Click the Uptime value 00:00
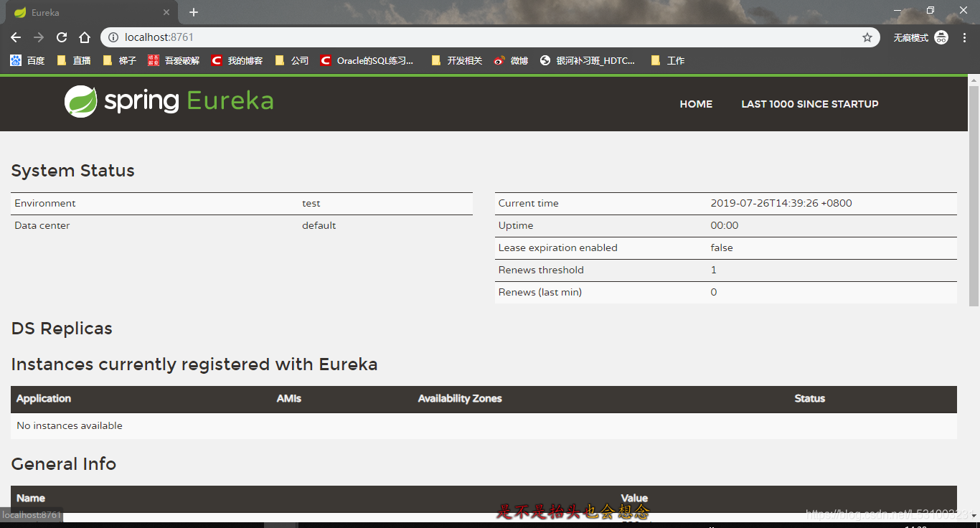This screenshot has width=980, height=528. pyautogui.click(x=725, y=226)
